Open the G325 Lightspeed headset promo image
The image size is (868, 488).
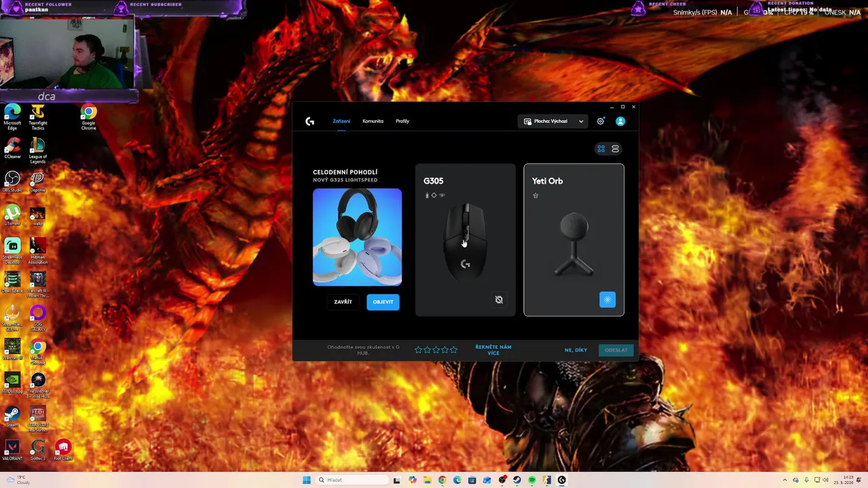coord(357,237)
